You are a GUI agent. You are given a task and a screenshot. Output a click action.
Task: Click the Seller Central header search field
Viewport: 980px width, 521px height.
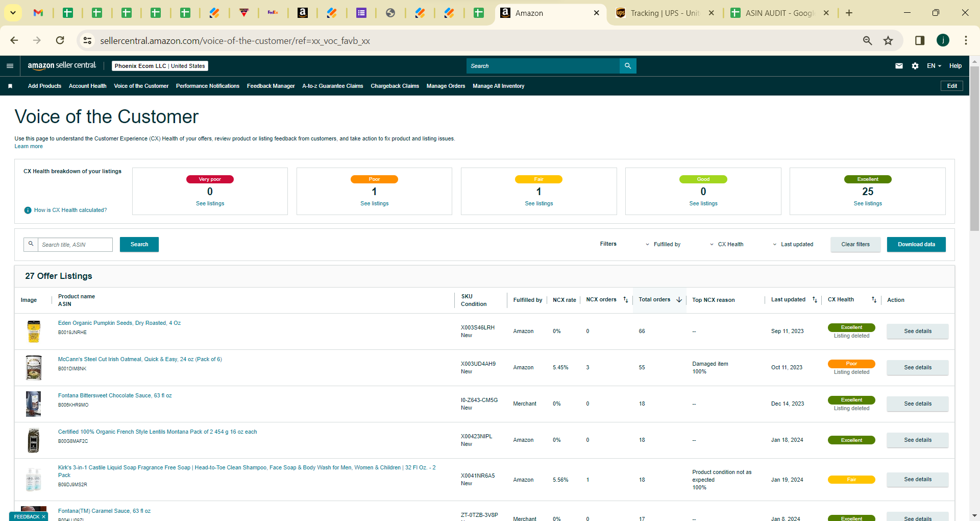pyautogui.click(x=543, y=66)
